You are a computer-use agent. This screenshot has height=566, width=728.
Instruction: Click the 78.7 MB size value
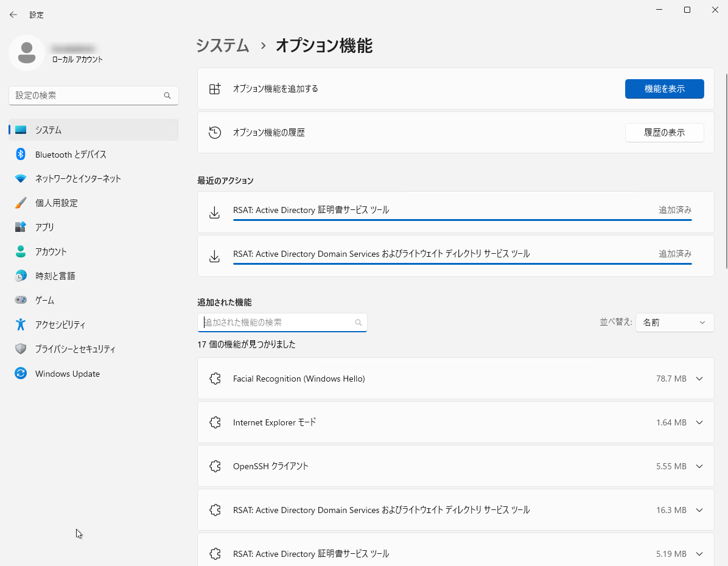pyautogui.click(x=671, y=379)
